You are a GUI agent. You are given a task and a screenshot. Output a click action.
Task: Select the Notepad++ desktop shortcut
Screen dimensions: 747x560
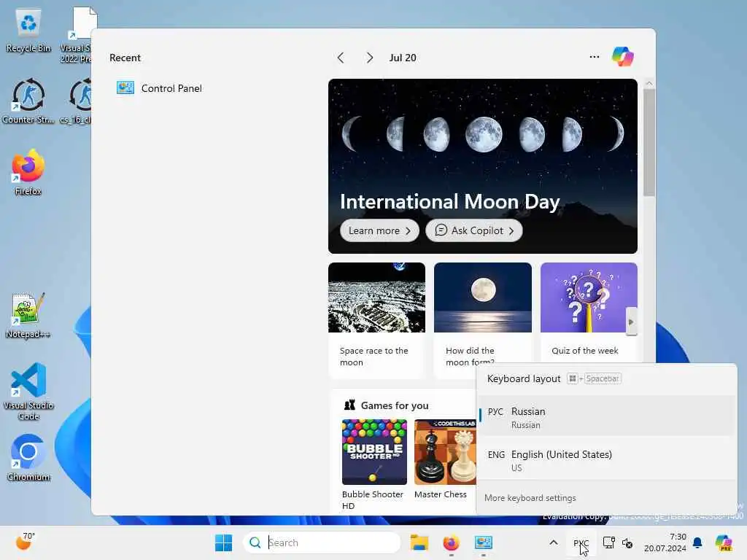28,315
